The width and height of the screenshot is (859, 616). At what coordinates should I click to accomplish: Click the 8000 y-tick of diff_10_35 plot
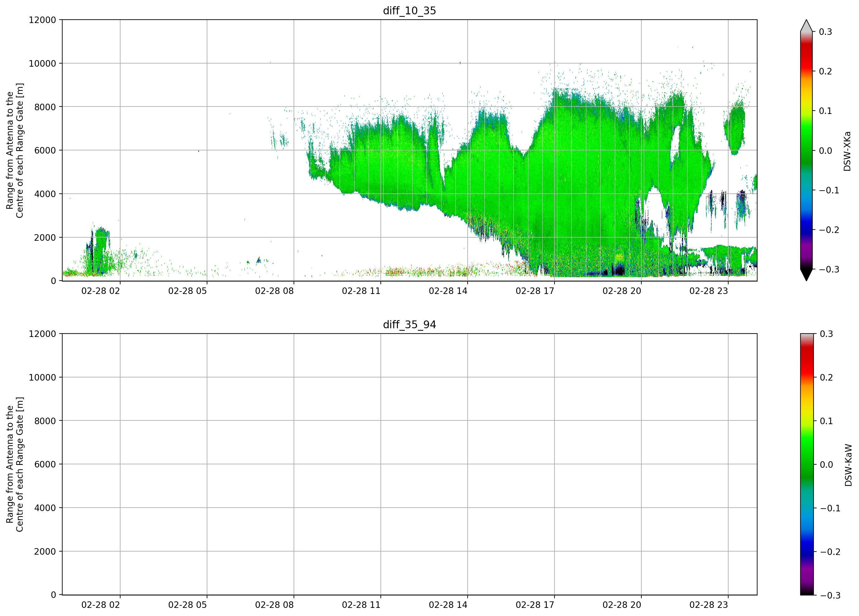click(45, 107)
